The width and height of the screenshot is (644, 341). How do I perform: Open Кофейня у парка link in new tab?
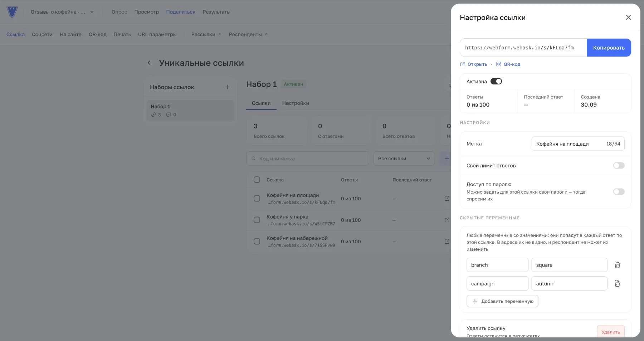point(447,220)
